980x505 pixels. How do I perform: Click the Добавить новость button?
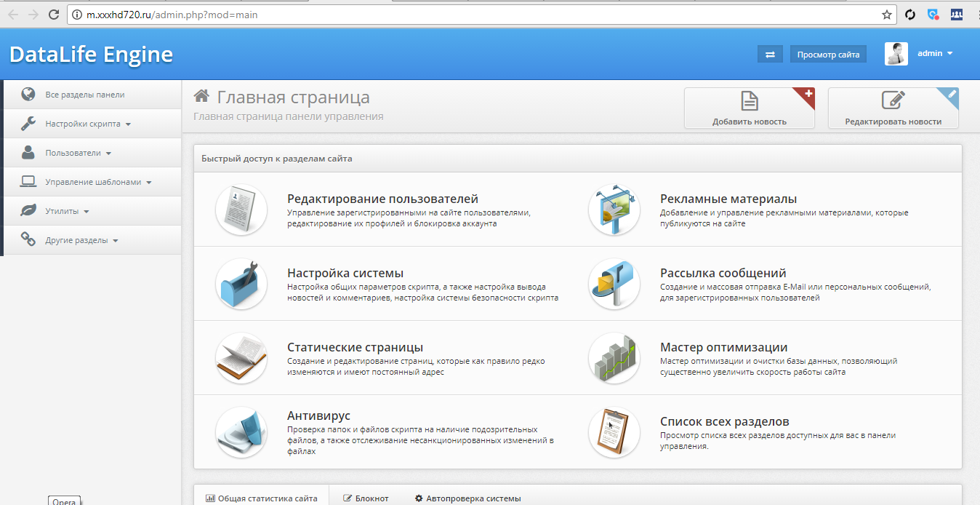[749, 108]
